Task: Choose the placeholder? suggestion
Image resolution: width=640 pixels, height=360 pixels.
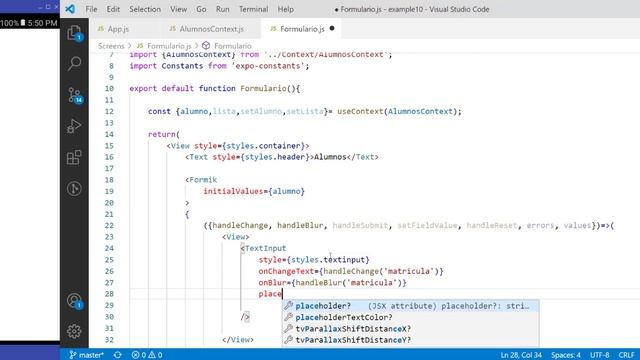Action: tap(410, 306)
